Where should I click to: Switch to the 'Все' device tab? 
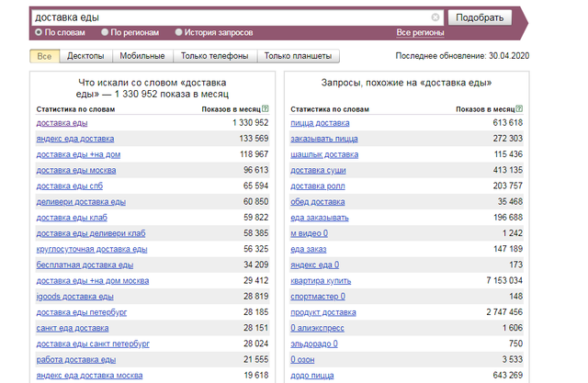[x=44, y=56]
